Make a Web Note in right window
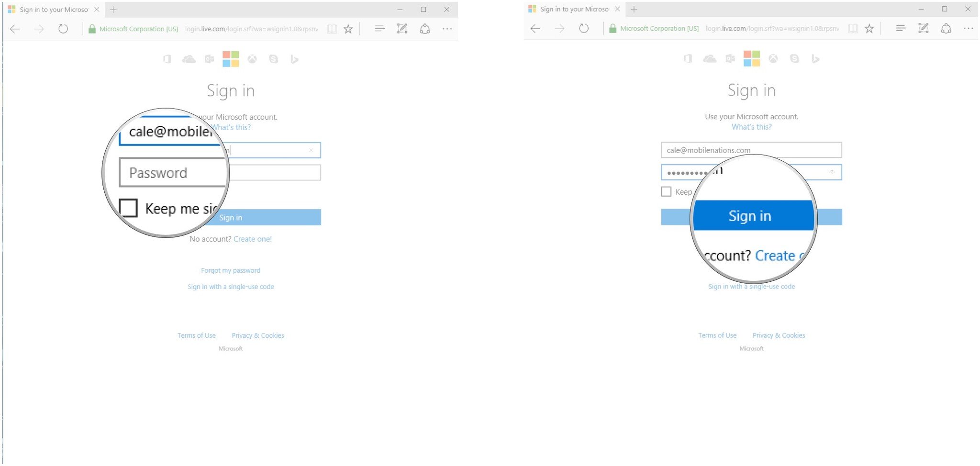This screenshot has width=980, height=466. [923, 28]
